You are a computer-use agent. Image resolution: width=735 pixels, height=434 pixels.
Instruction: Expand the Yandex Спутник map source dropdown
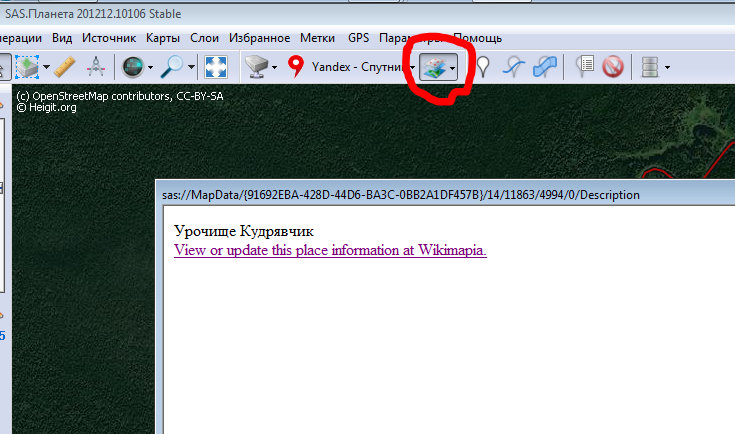[411, 68]
